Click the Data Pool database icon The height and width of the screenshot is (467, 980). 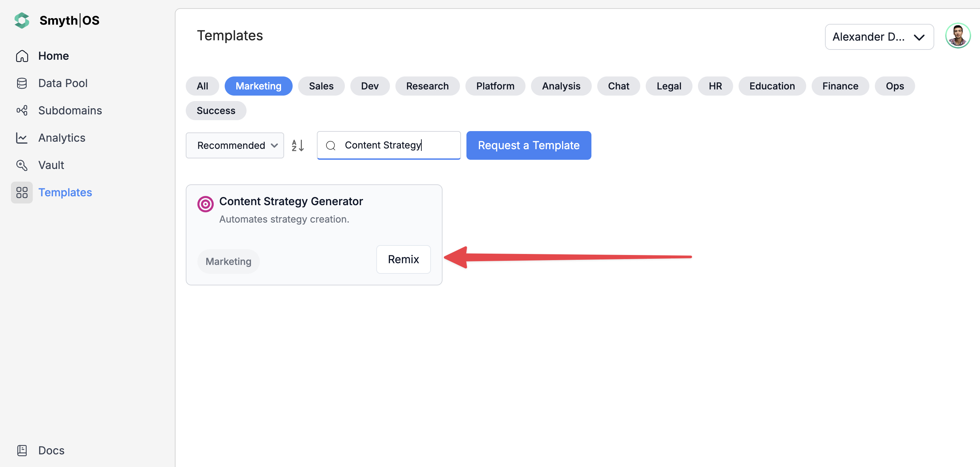click(22, 83)
